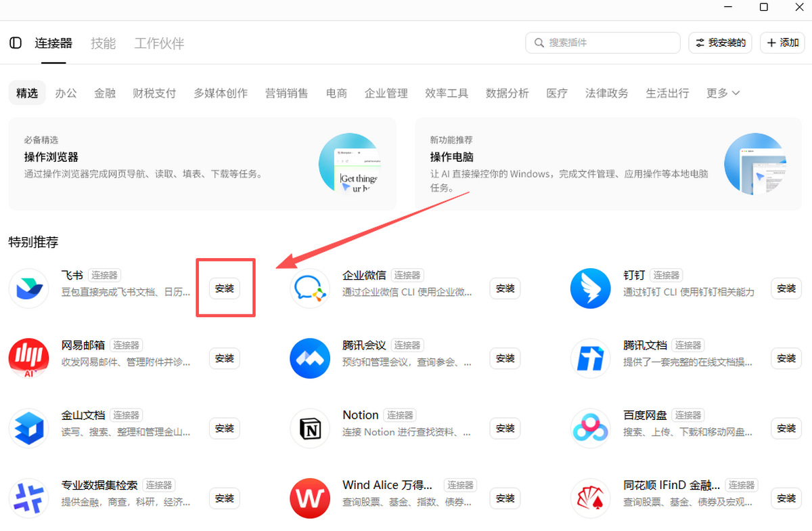Click the 飞书 app icon
This screenshot has width=812, height=531.
point(28,289)
